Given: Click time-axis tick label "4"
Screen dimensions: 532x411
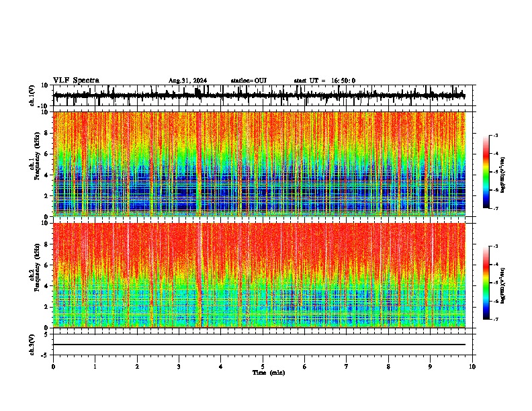Looking at the screenshot, I should (221, 367).
